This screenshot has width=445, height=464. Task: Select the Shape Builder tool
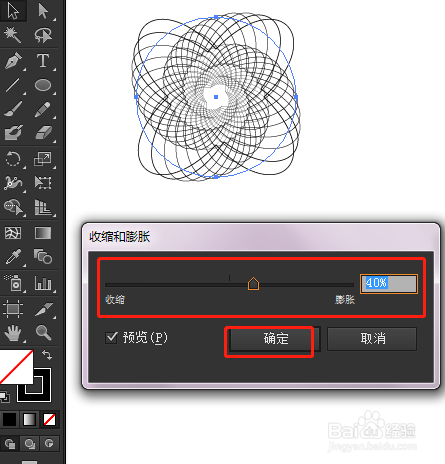13,207
